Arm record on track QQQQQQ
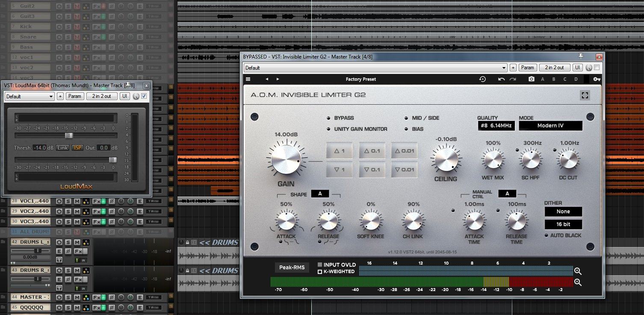644x315 pixels. 59,307
